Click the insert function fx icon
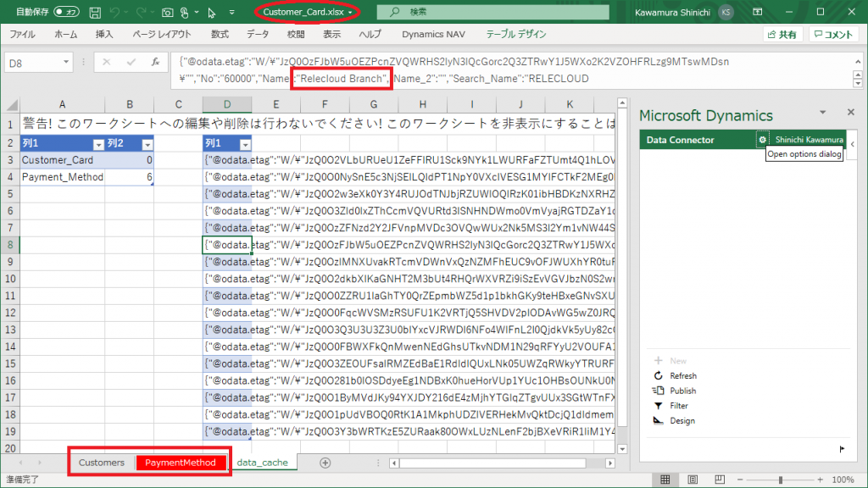Screen dimensions: 868x488 point(156,63)
